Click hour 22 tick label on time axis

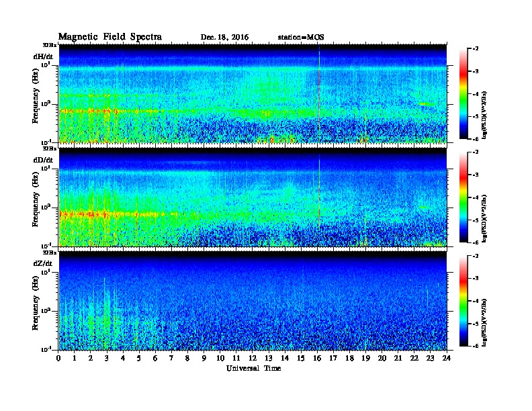click(414, 359)
